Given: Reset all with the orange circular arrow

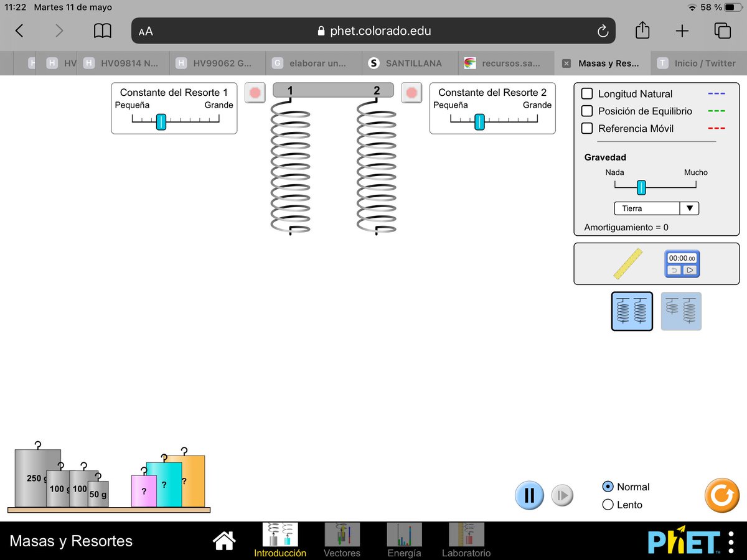Looking at the screenshot, I should (x=722, y=495).
